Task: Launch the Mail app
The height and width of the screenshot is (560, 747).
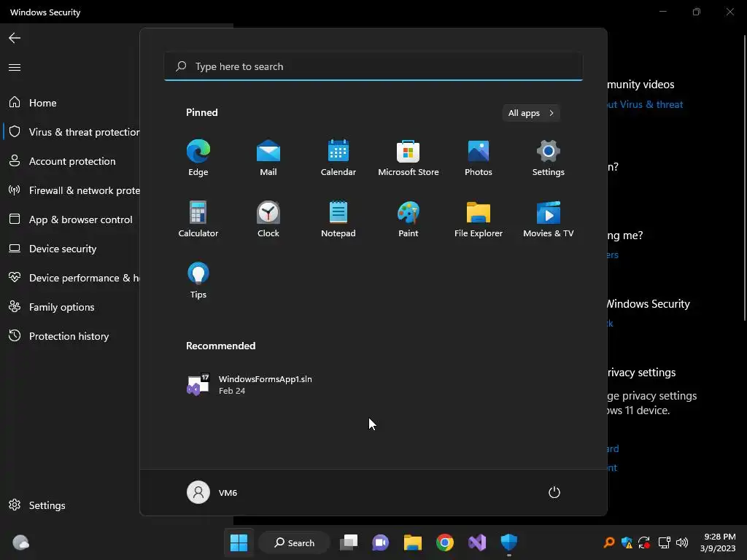Action: click(x=268, y=157)
